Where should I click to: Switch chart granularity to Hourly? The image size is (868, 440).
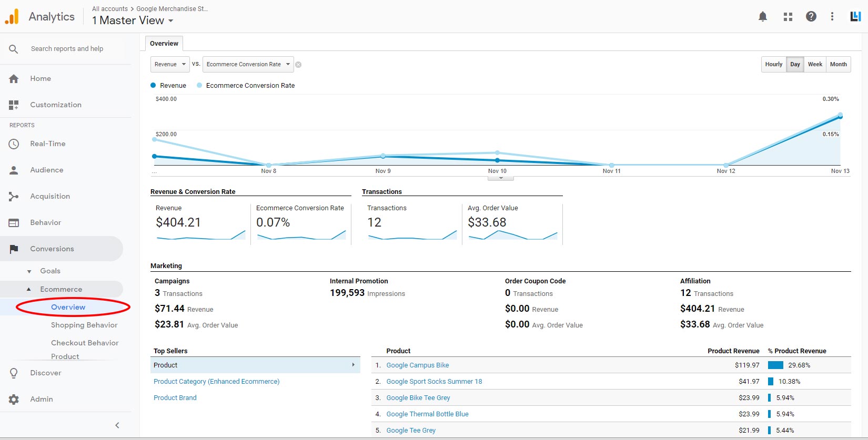click(773, 65)
